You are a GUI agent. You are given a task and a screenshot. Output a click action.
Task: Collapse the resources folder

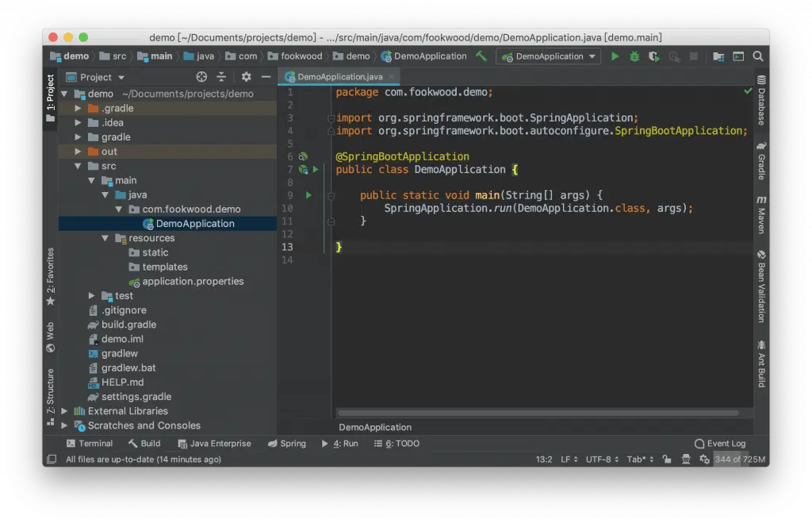tap(105, 238)
